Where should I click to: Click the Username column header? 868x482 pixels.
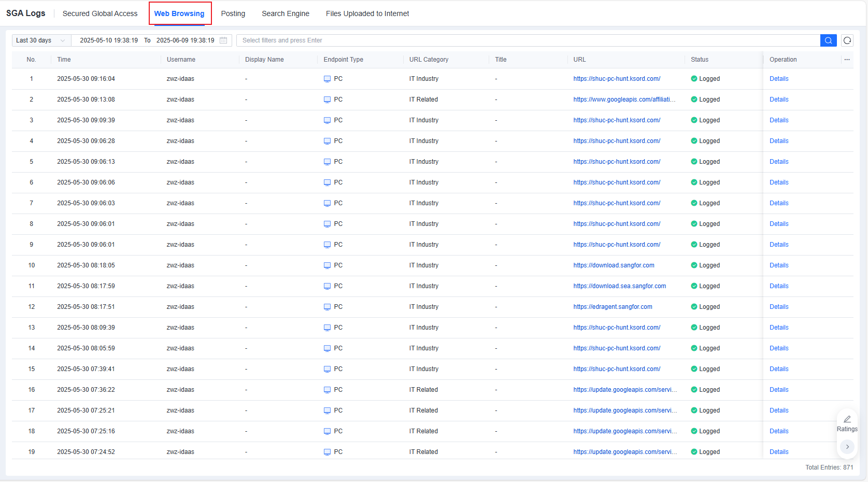(181, 60)
